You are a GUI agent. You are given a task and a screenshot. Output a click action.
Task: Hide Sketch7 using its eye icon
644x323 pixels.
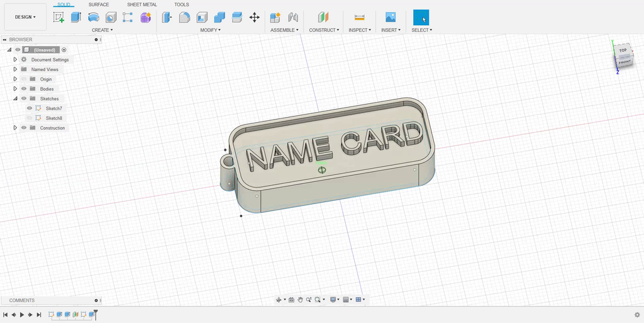pyautogui.click(x=30, y=108)
